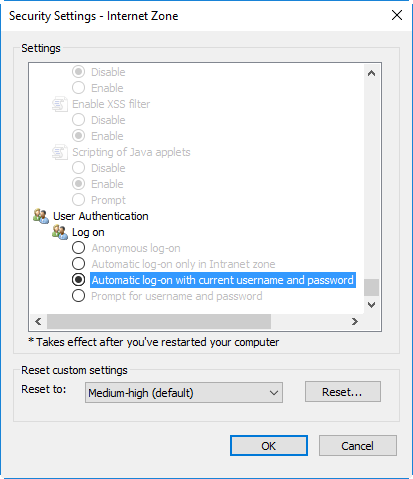Click the horizontal scrollbar thumb

159,321
